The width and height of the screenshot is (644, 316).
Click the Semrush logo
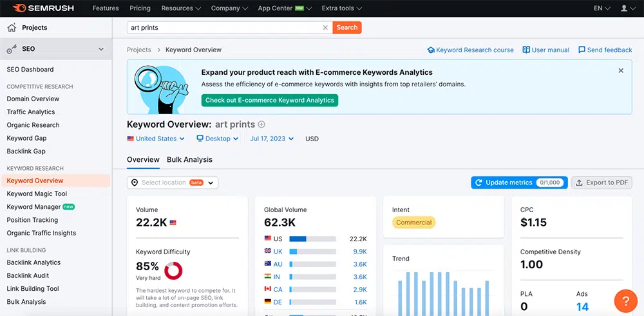pos(43,8)
